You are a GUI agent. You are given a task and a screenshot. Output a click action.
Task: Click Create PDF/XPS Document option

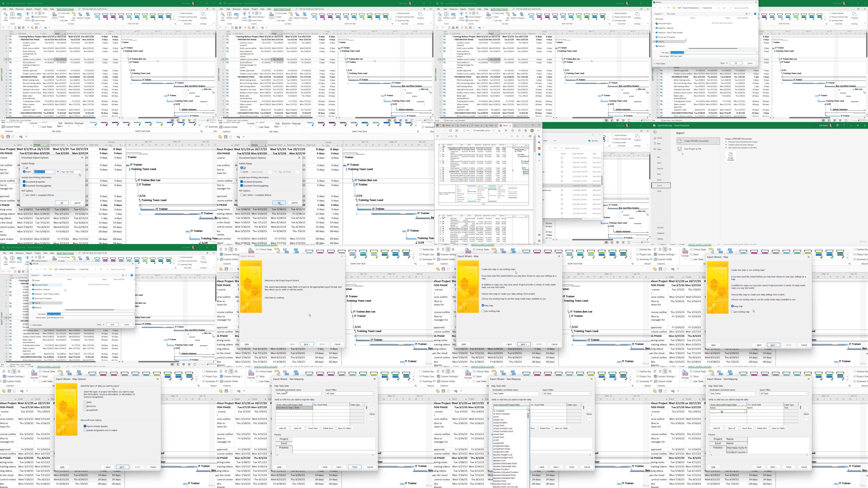(x=698, y=141)
